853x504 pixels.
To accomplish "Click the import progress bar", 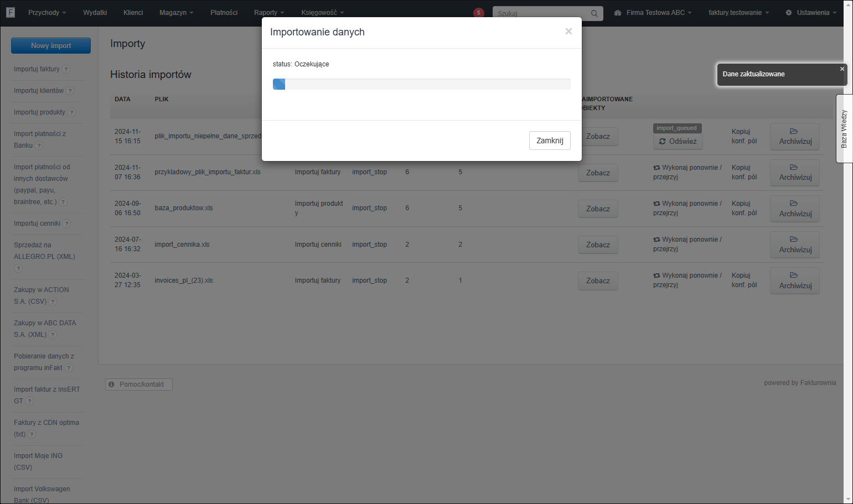I will click(422, 84).
